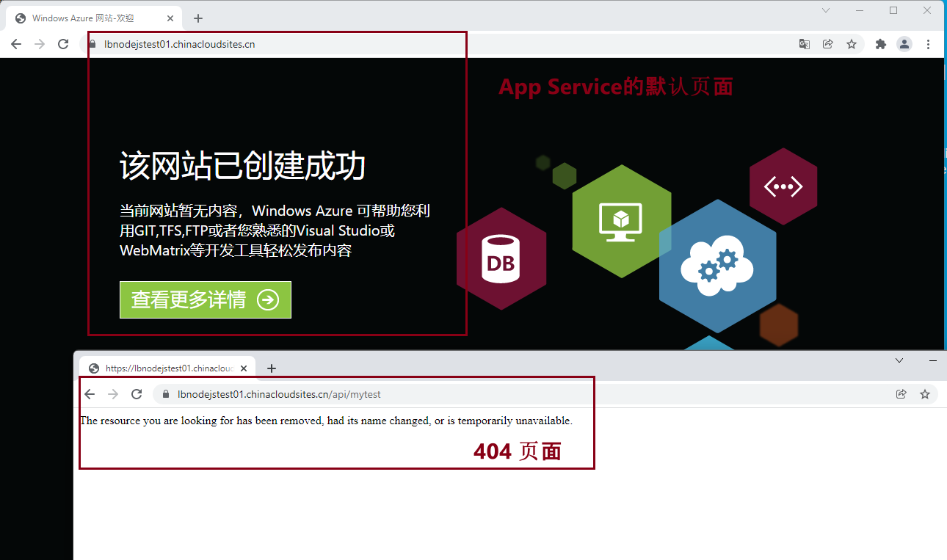Open the Extensions puzzle icon
Image resolution: width=947 pixels, height=560 pixels.
(x=881, y=44)
